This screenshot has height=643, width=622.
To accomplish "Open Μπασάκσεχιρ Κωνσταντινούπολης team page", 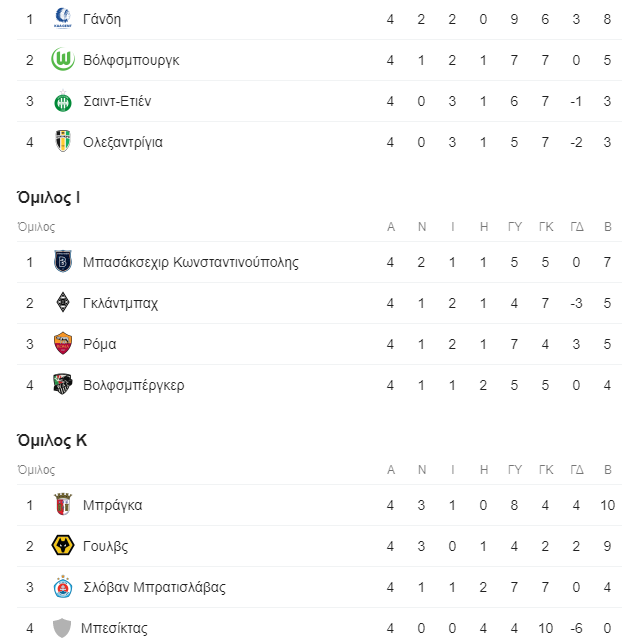I will (x=191, y=262).
